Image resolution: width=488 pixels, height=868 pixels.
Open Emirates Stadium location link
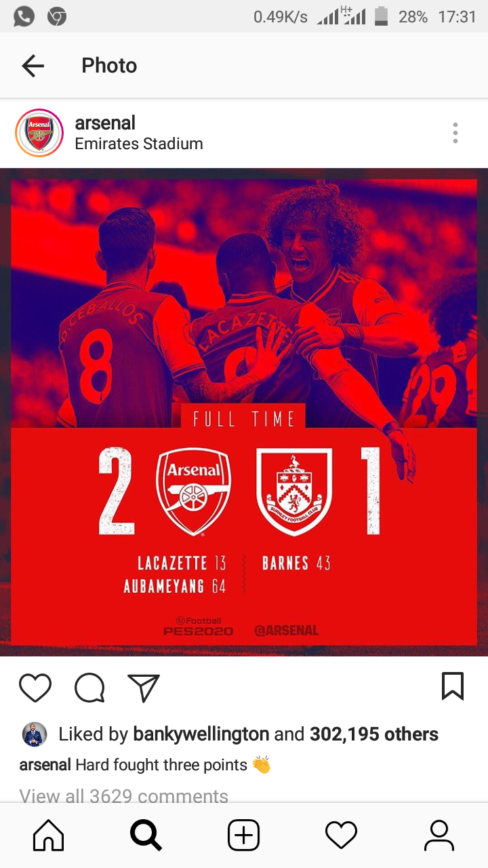[x=139, y=144]
